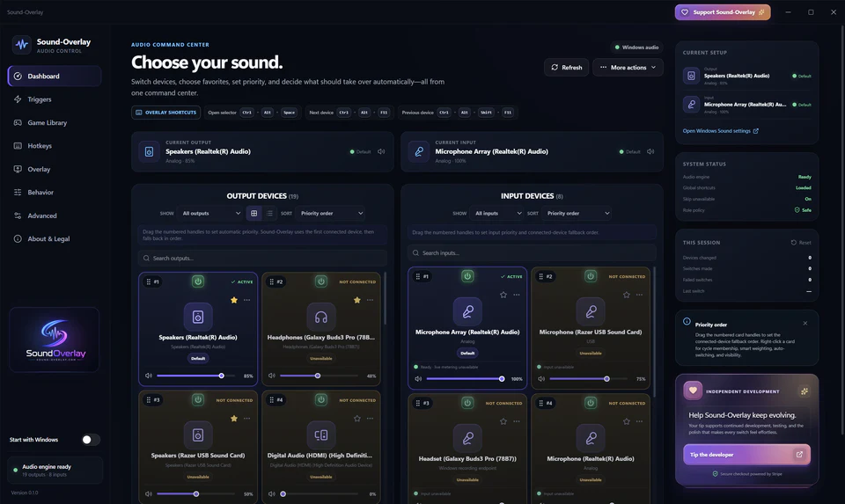Open more options on Speakers (Realtek) card

246,300
